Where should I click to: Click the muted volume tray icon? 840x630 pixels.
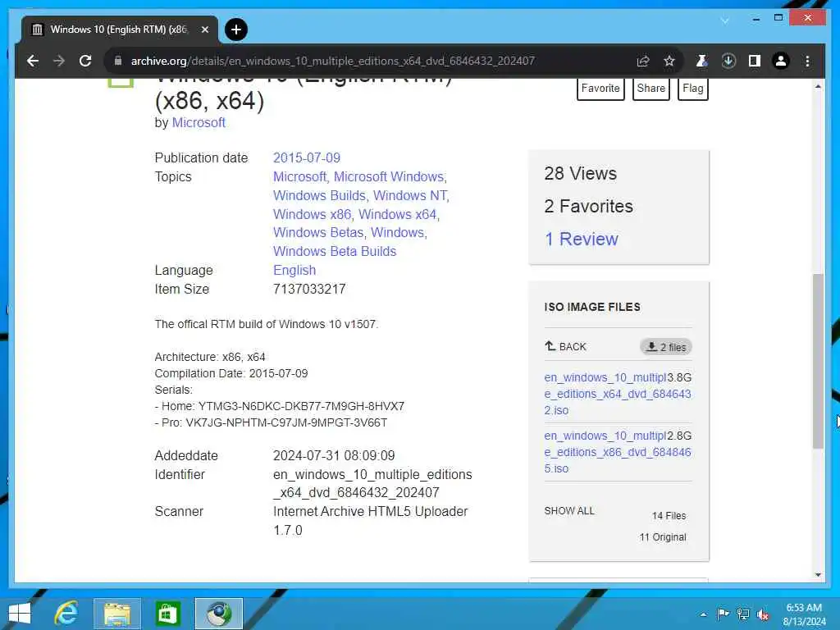pyautogui.click(x=763, y=614)
